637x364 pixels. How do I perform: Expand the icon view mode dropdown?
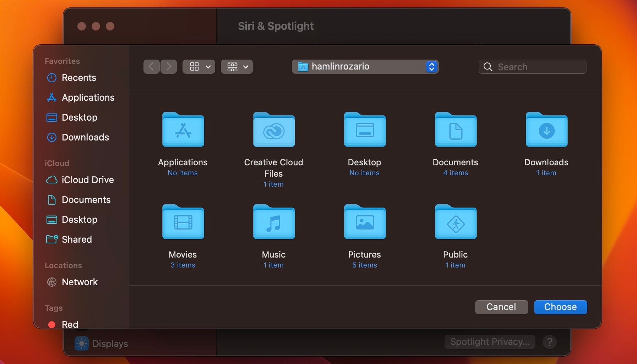coord(198,67)
